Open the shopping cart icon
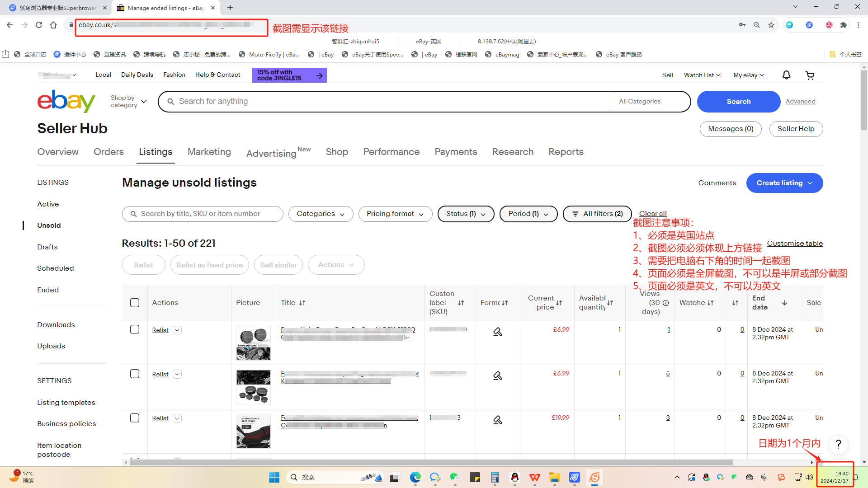This screenshot has height=488, width=868. 810,75
